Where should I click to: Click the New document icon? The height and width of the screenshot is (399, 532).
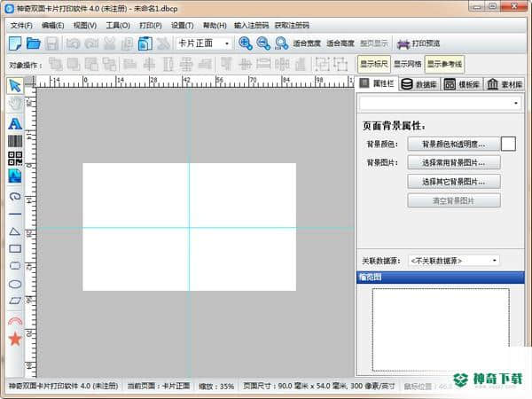pos(15,43)
